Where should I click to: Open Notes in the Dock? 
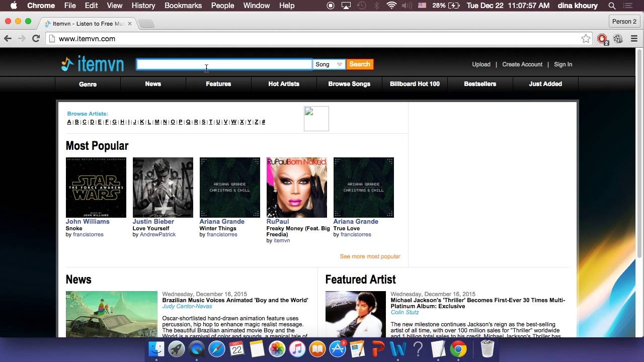257,348
